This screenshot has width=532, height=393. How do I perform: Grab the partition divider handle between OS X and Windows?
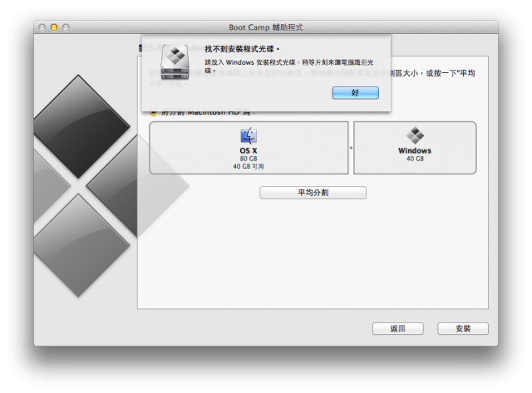(351, 148)
